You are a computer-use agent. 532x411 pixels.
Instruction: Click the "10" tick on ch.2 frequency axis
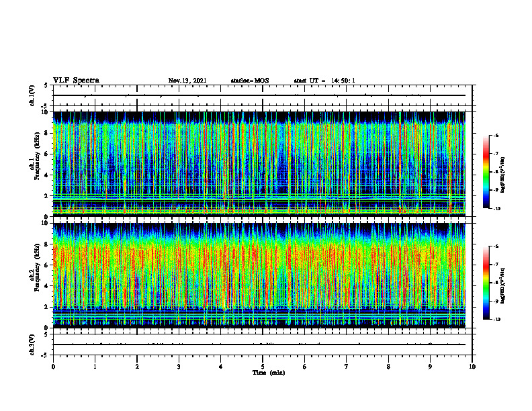pyautogui.click(x=44, y=223)
